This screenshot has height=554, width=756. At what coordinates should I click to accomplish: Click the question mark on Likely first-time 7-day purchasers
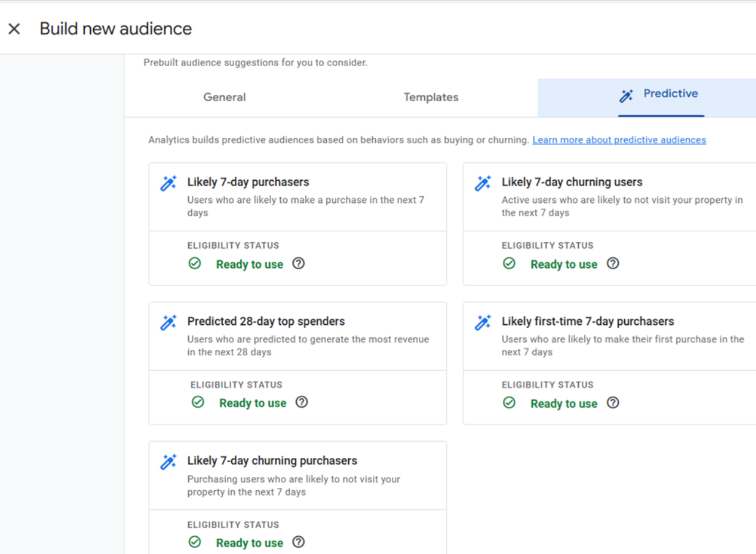613,403
